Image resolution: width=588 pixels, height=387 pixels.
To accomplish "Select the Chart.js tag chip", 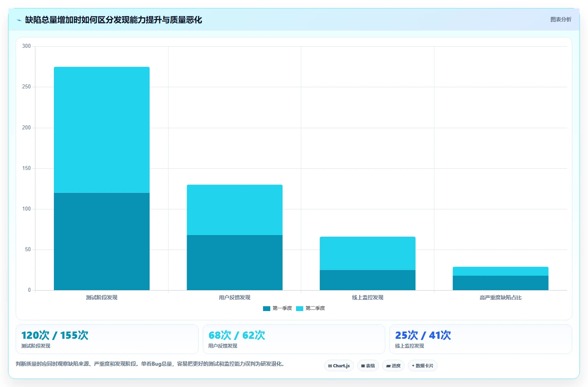I will coord(339,366).
